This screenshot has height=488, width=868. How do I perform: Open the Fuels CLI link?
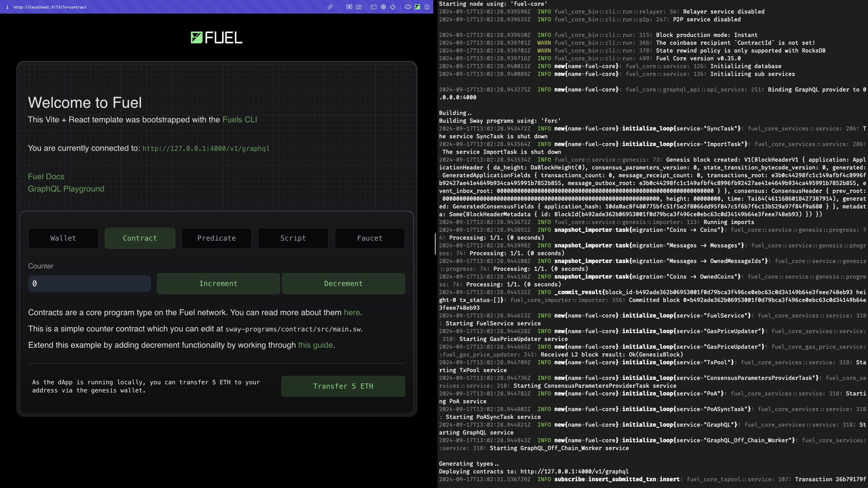click(240, 120)
